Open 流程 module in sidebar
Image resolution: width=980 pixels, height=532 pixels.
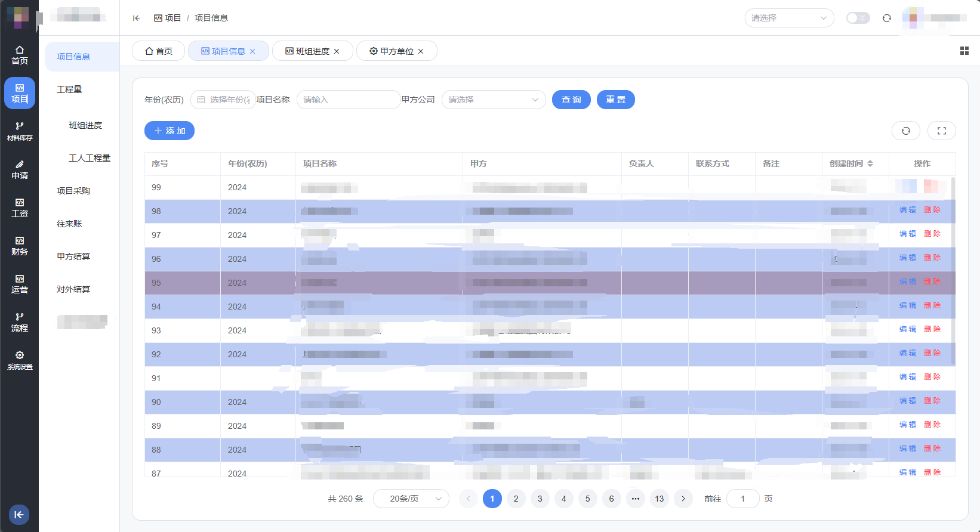coord(20,322)
